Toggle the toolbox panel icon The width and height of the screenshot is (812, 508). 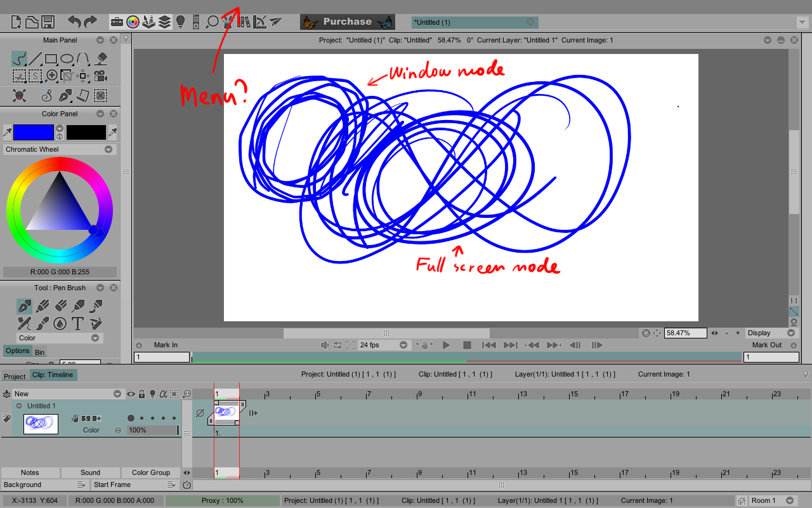pos(117,22)
